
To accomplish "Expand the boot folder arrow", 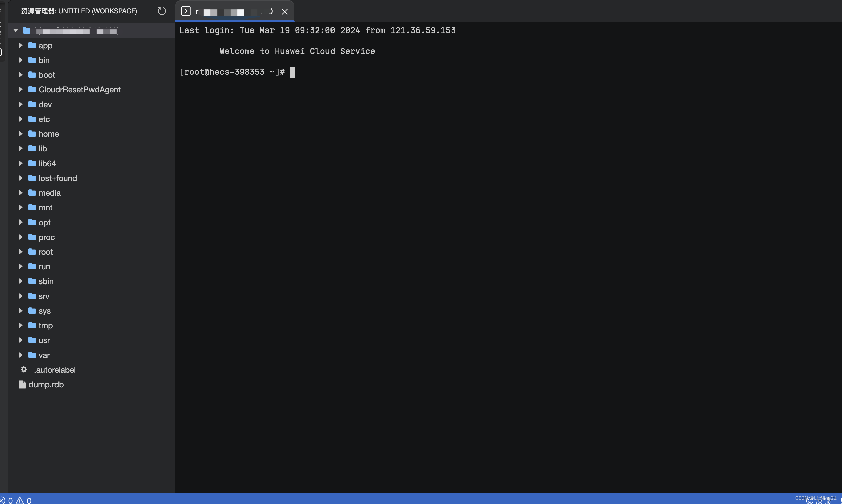I will click(x=21, y=75).
